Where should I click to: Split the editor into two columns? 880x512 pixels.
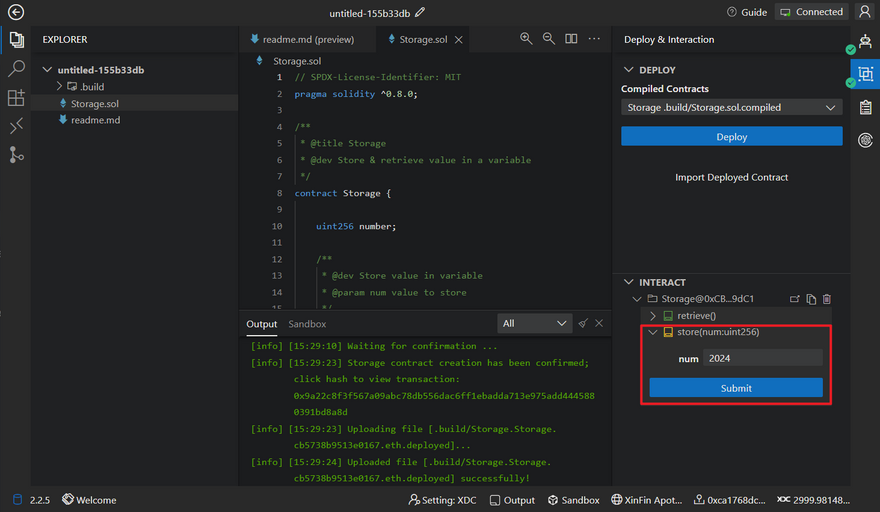pos(571,38)
